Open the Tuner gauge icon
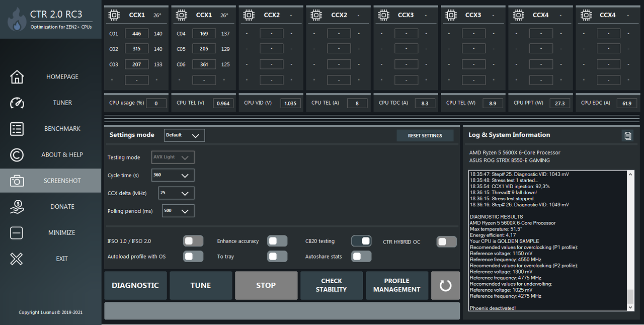The width and height of the screenshot is (644, 325). click(17, 103)
